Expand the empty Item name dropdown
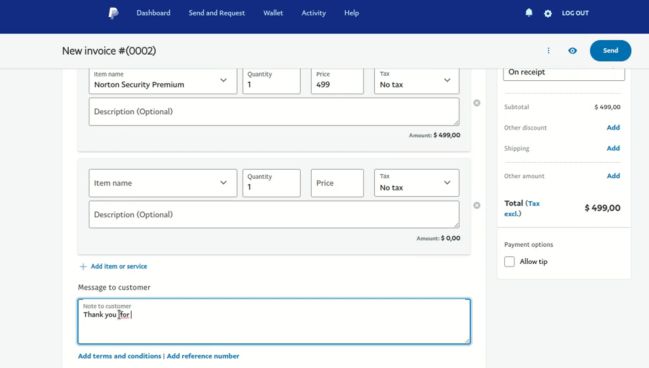 (x=163, y=183)
